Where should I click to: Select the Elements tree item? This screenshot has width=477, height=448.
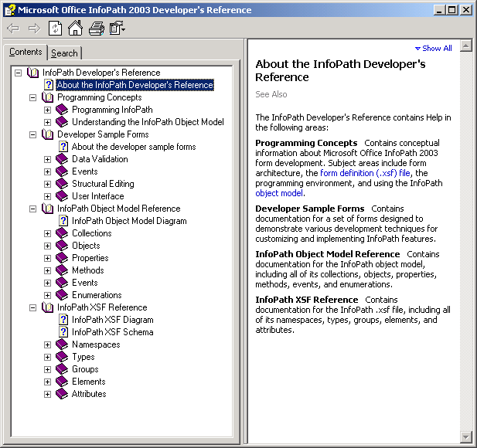[x=89, y=382]
